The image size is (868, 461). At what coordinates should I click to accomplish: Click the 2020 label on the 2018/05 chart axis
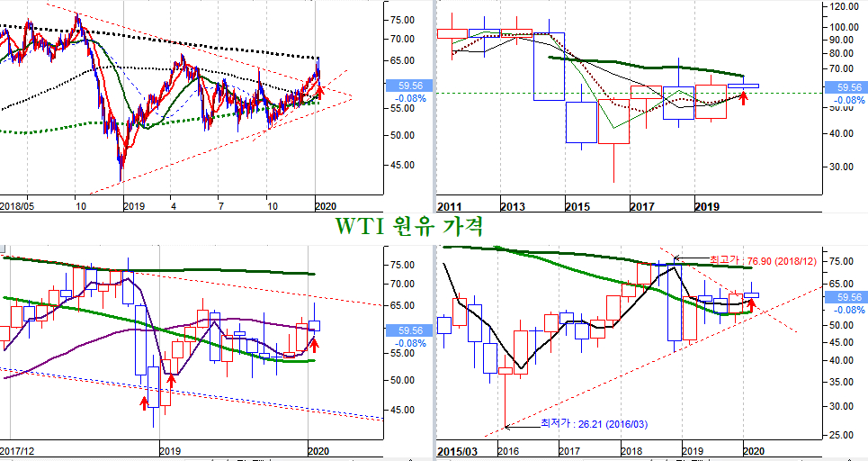pyautogui.click(x=326, y=206)
